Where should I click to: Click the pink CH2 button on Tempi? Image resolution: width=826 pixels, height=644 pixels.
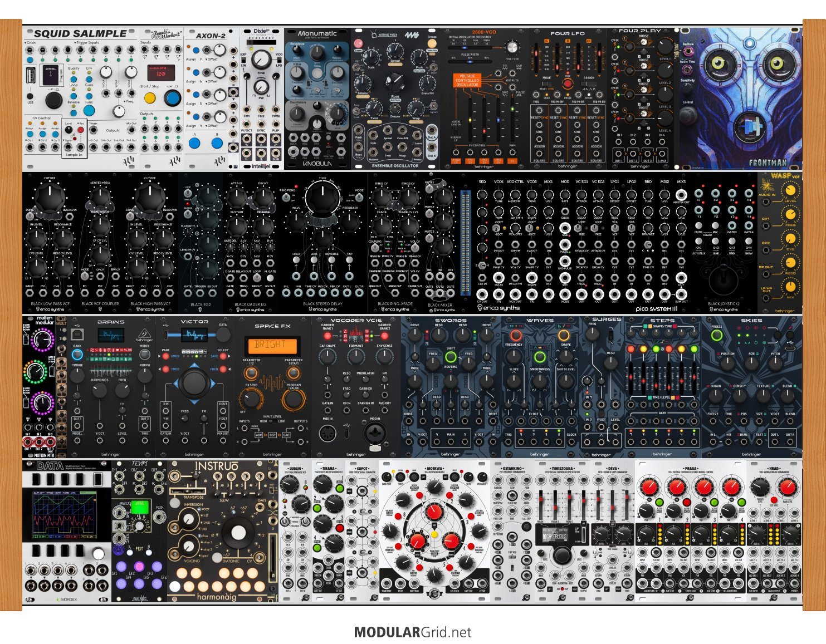coord(139,566)
